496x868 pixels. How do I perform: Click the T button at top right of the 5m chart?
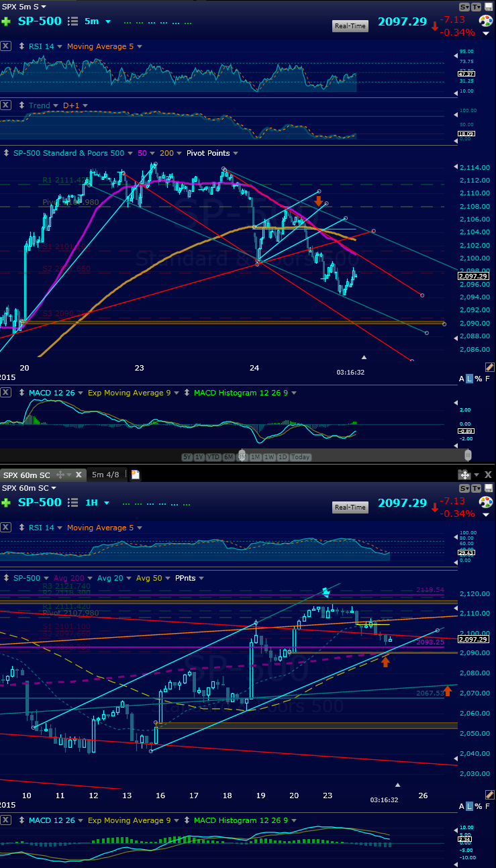coord(477,6)
